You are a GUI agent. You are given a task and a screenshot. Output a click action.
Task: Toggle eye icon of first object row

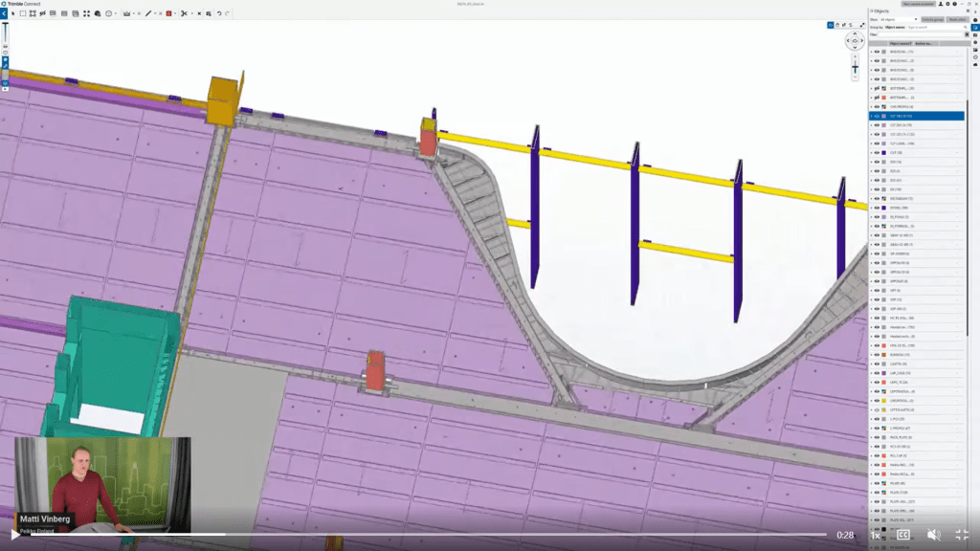click(x=877, y=51)
